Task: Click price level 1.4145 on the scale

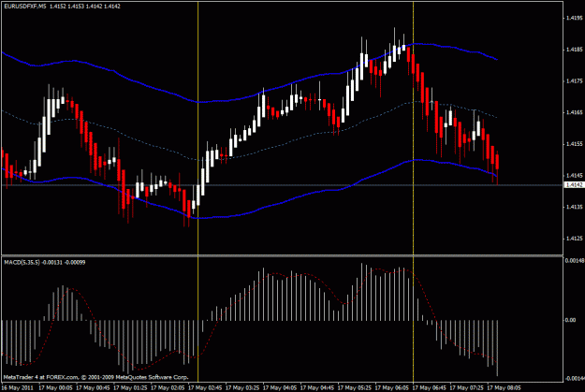Action: pos(575,175)
